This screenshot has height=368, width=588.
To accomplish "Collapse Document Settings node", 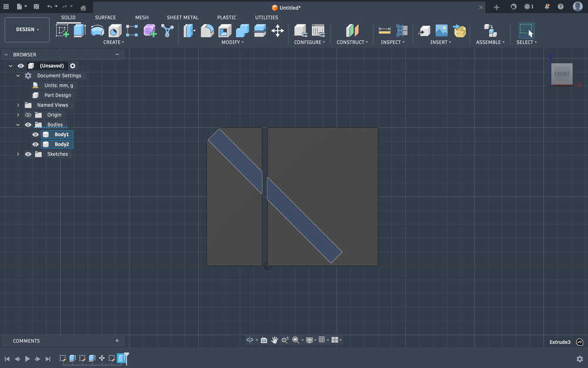I will pos(18,75).
